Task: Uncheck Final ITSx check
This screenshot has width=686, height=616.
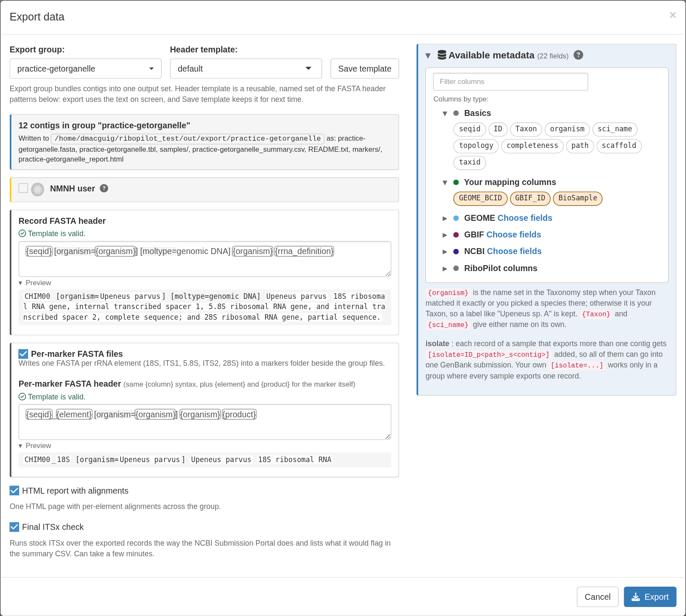Action: point(14,527)
